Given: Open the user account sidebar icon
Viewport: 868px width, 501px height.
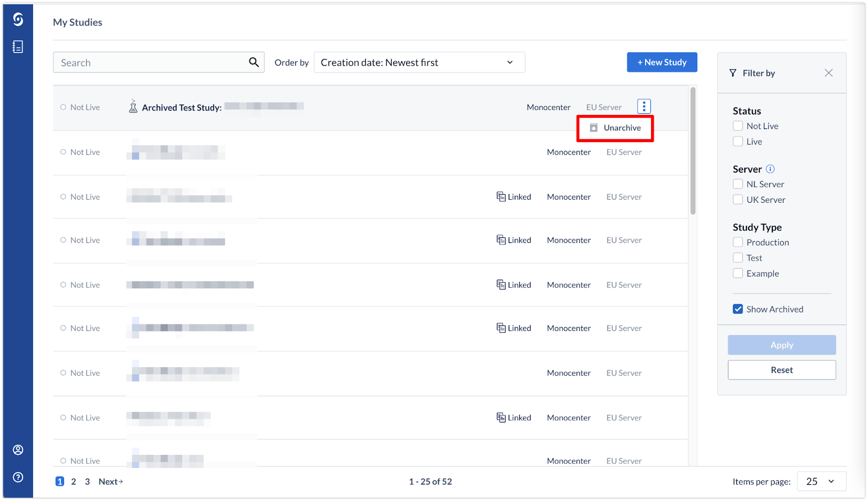Looking at the screenshot, I should click(x=18, y=450).
